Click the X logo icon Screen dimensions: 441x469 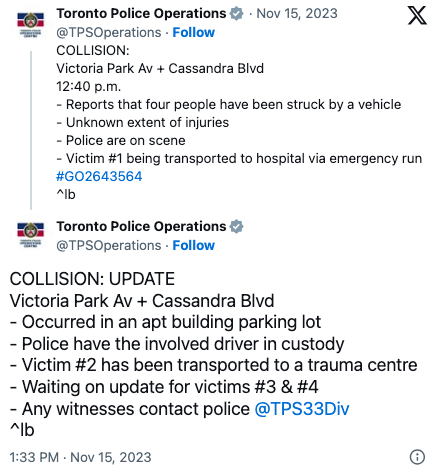coord(417,15)
